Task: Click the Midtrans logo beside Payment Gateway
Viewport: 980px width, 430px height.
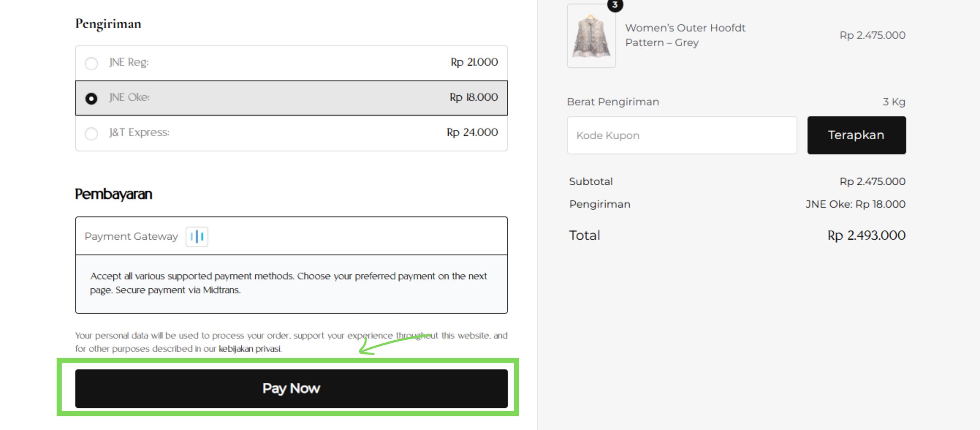Action: pos(197,237)
